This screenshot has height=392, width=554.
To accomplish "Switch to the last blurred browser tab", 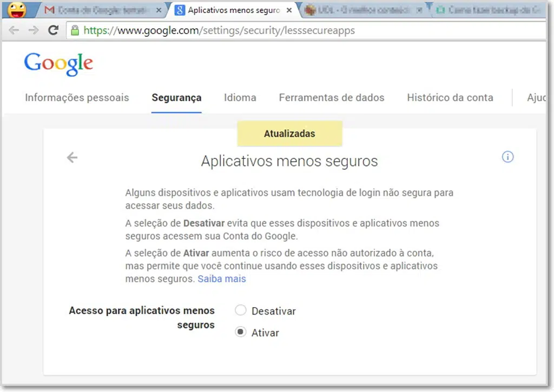I will click(489, 10).
